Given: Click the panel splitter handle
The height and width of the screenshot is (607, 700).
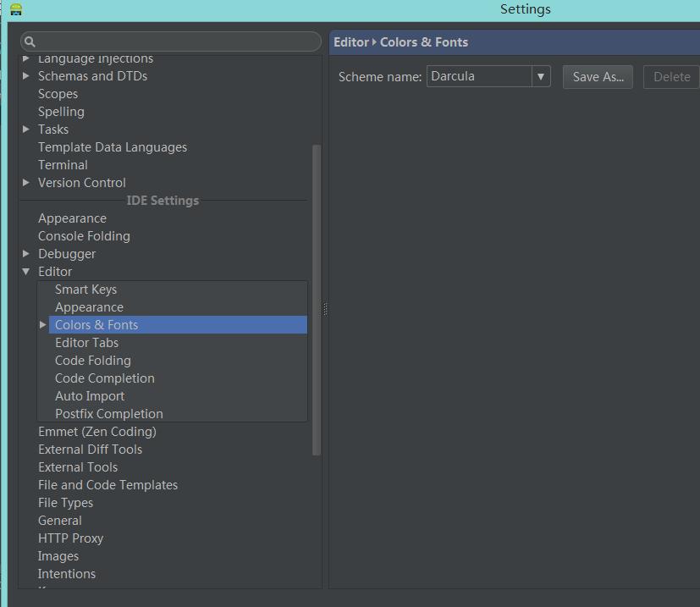Looking at the screenshot, I should pos(325,309).
